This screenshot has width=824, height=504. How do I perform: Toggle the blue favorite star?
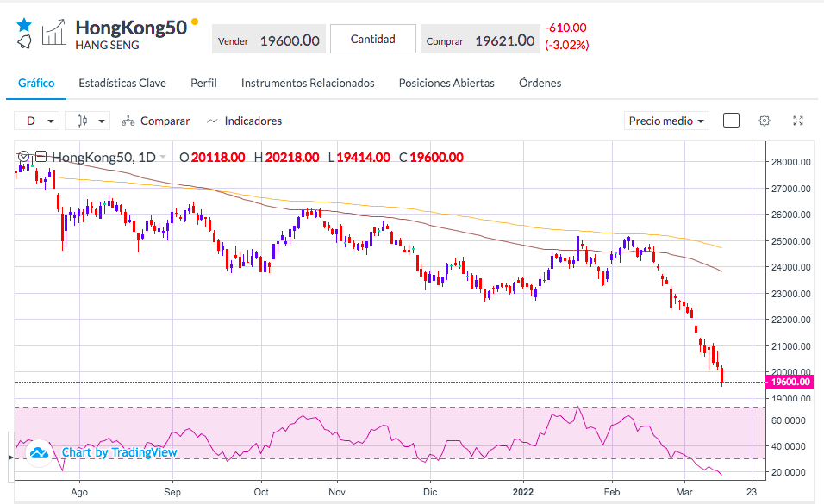[x=24, y=24]
